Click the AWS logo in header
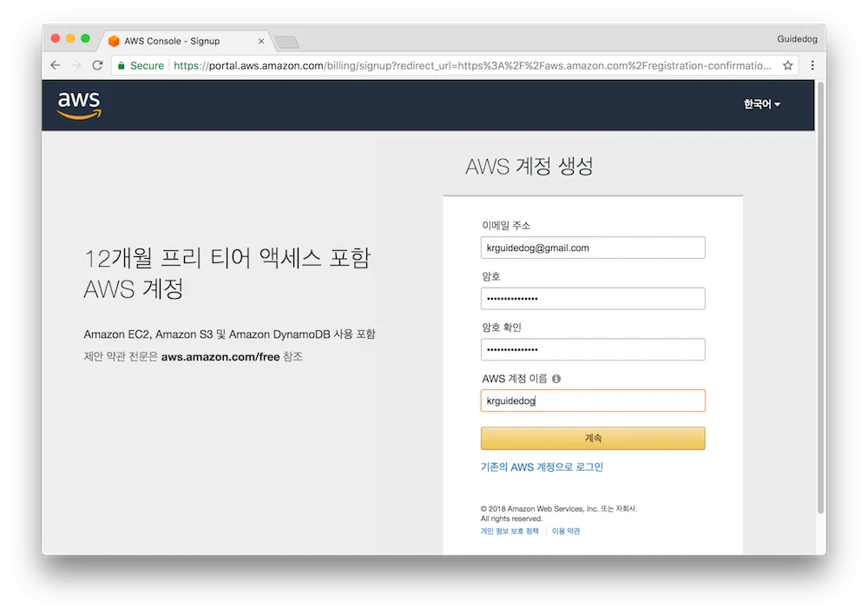868x615 pixels. pyautogui.click(x=79, y=105)
